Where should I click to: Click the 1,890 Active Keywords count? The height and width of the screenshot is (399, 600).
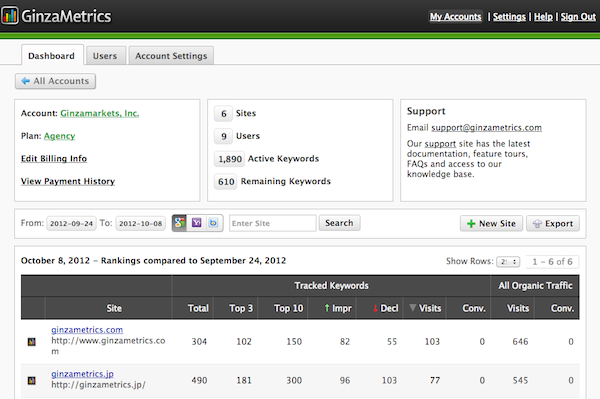coord(230,159)
